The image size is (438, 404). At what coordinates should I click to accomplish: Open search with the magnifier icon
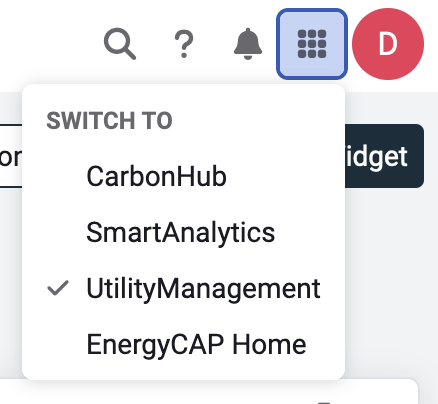(120, 44)
